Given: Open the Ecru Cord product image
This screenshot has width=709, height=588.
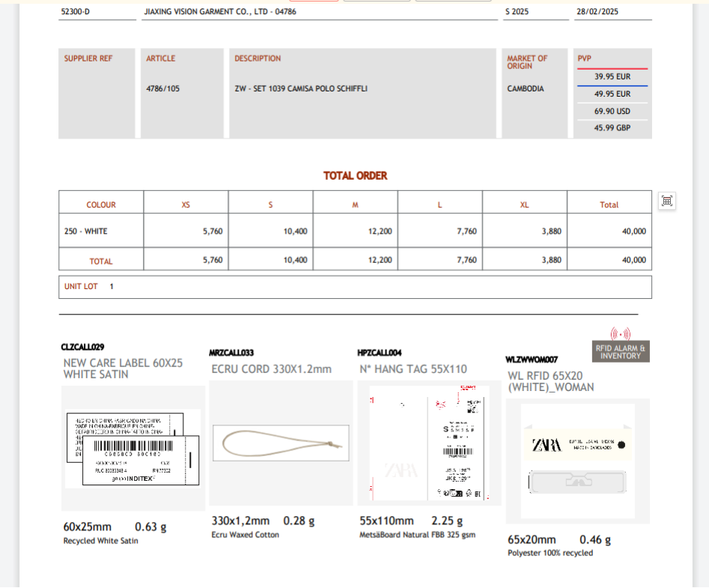Looking at the screenshot, I should coord(281,443).
